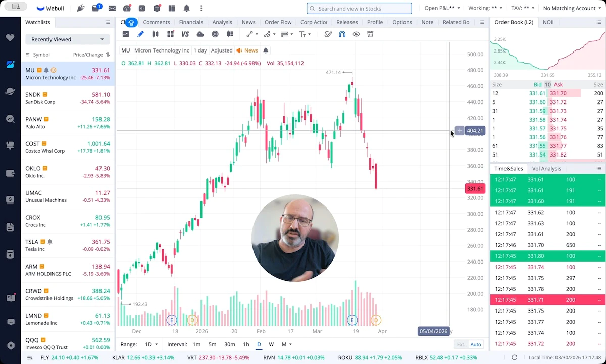This screenshot has height=364, width=606.
Task: Select the chart type icon in chart toolbar
Action: pyautogui.click(x=126, y=34)
